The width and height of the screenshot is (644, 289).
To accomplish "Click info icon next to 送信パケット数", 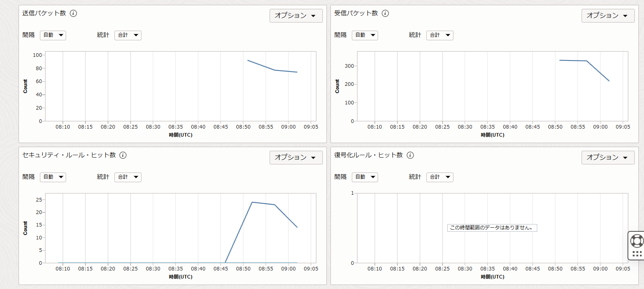I will coord(73,13).
